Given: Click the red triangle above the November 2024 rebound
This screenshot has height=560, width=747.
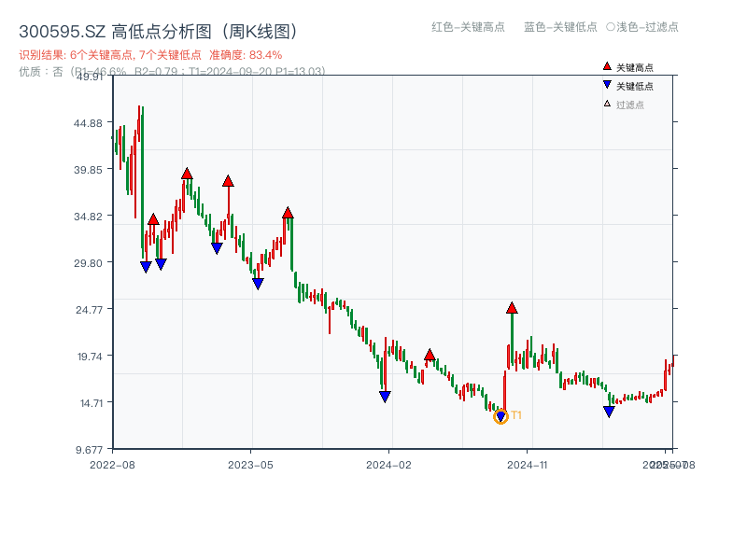Looking at the screenshot, I should (x=512, y=305).
